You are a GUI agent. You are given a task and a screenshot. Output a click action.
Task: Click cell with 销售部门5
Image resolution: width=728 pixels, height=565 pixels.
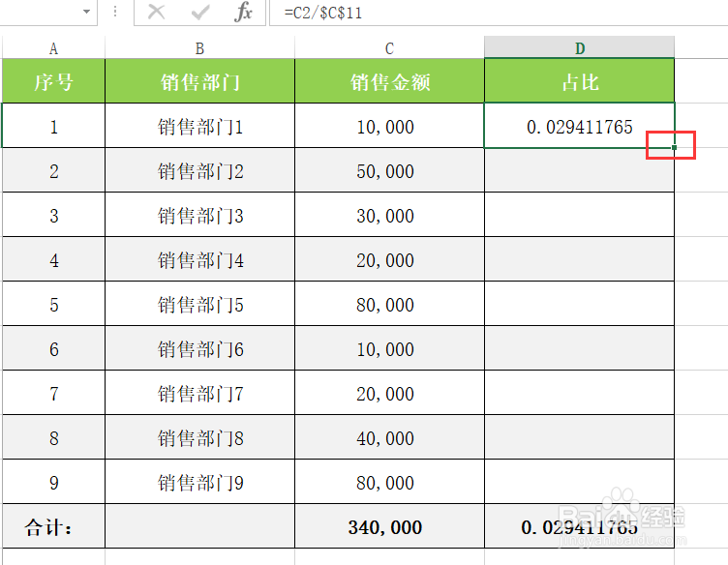(199, 305)
